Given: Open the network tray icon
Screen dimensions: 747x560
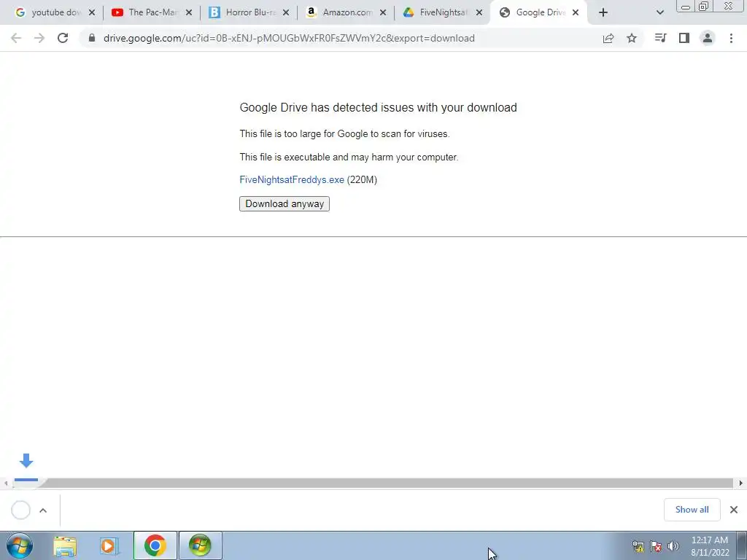Looking at the screenshot, I should pos(638,546).
